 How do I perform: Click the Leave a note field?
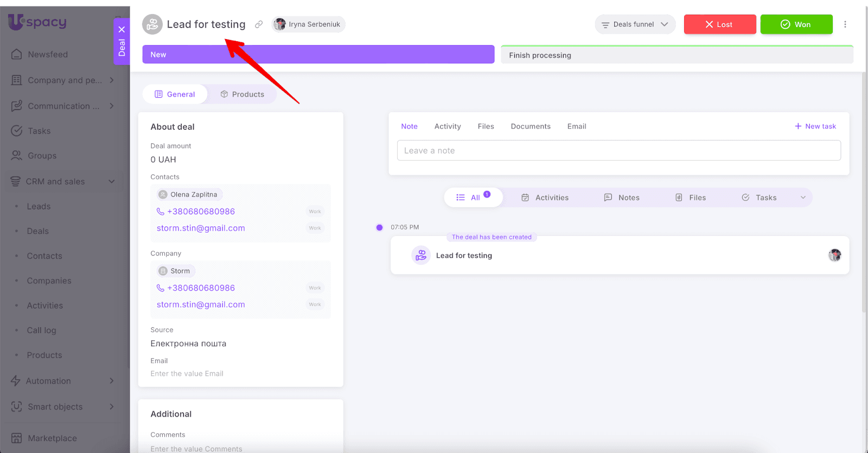(x=618, y=151)
